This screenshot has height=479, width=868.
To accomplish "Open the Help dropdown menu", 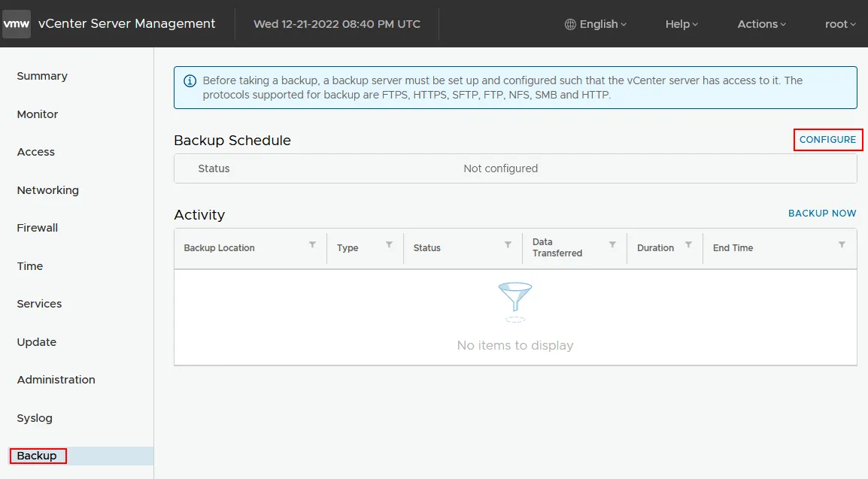I will tap(681, 24).
